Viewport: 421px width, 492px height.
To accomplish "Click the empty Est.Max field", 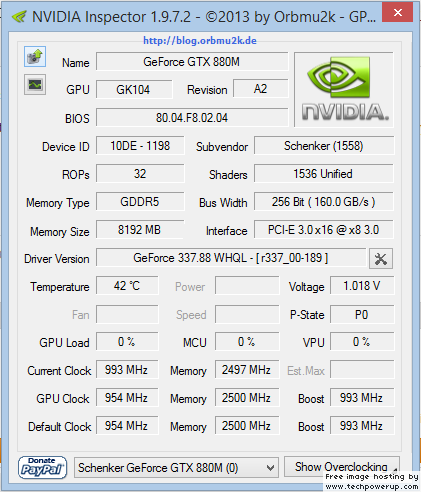I will (x=362, y=370).
